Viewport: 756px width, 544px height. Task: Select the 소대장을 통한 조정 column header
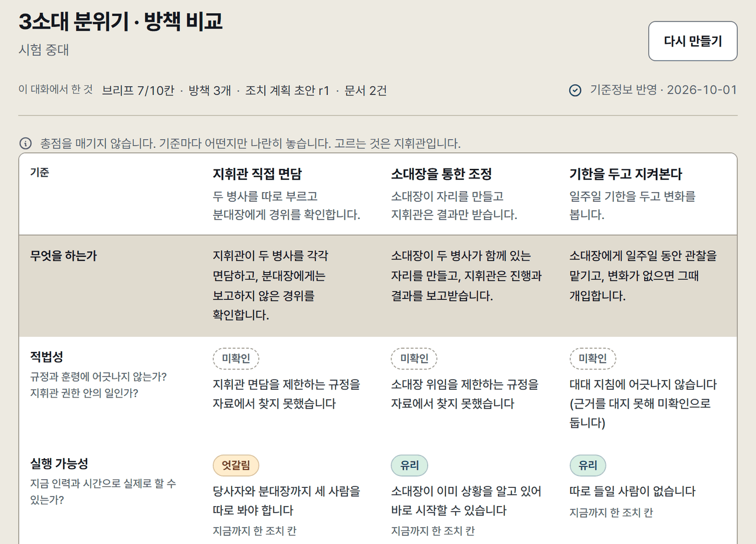point(441,174)
